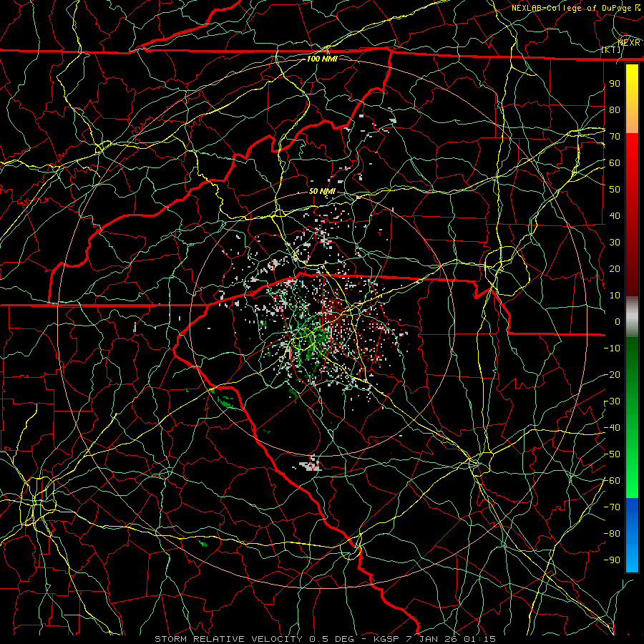Pick the gray zero-velocity segment of color bar

[x=632, y=317]
